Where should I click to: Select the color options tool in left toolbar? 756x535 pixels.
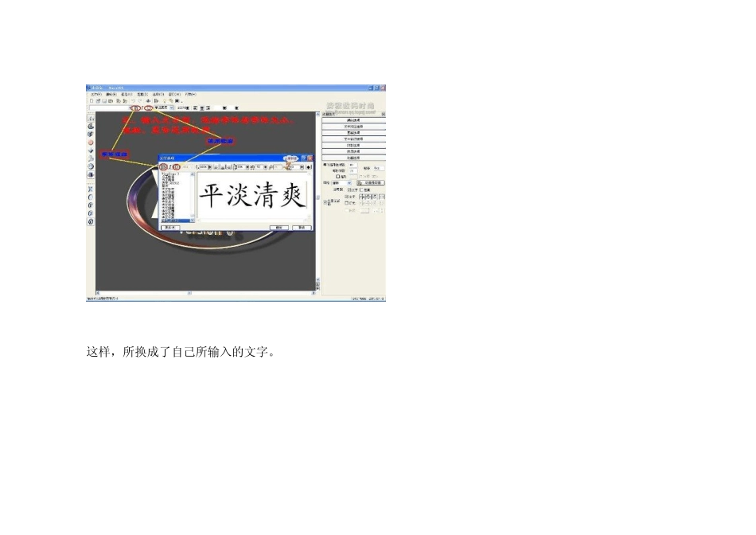coord(91,127)
